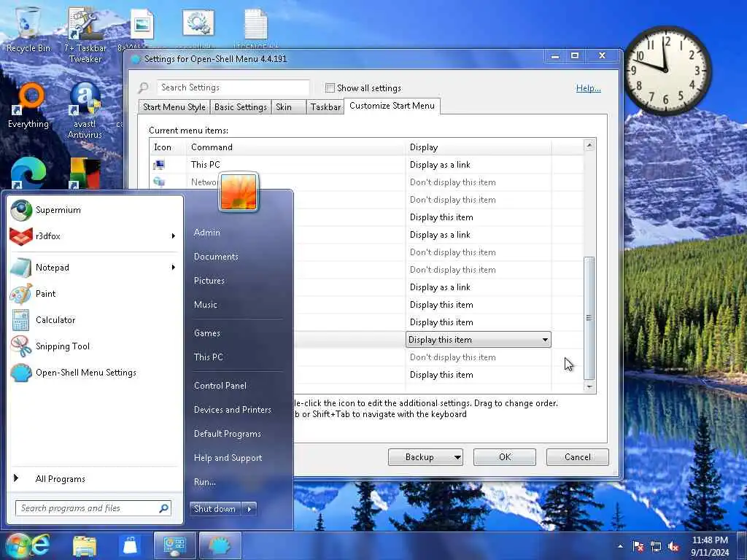Click the Search programs and files box
747x560 pixels.
click(93, 508)
